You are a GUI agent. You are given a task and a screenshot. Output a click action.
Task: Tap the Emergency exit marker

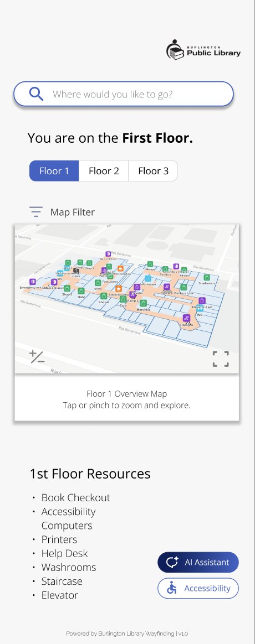33,282
